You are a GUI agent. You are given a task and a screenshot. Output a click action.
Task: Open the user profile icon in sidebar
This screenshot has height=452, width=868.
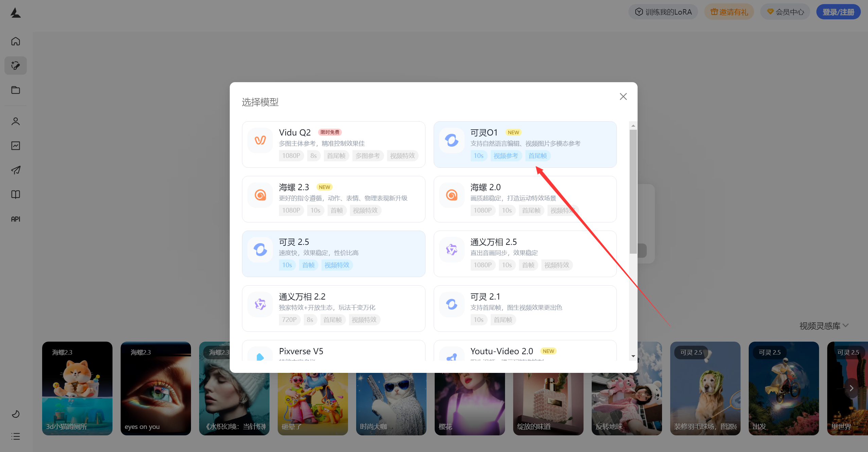(x=15, y=121)
